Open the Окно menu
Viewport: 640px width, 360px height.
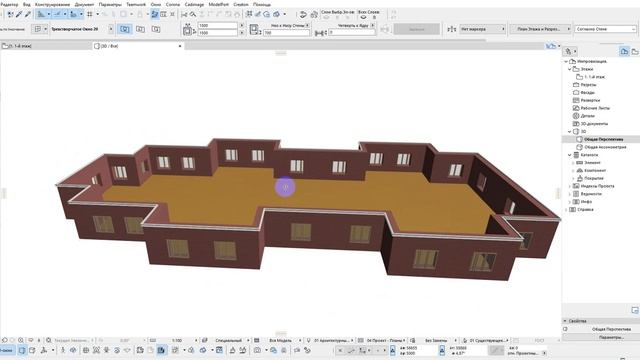pos(156,4)
